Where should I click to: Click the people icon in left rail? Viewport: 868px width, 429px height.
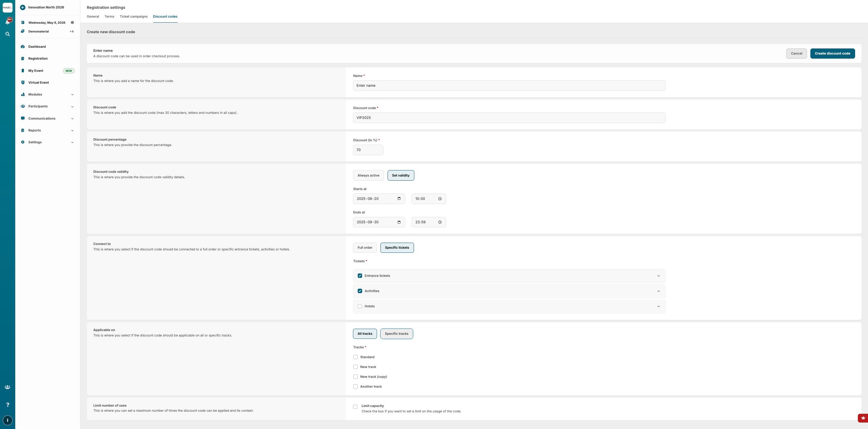[7, 387]
